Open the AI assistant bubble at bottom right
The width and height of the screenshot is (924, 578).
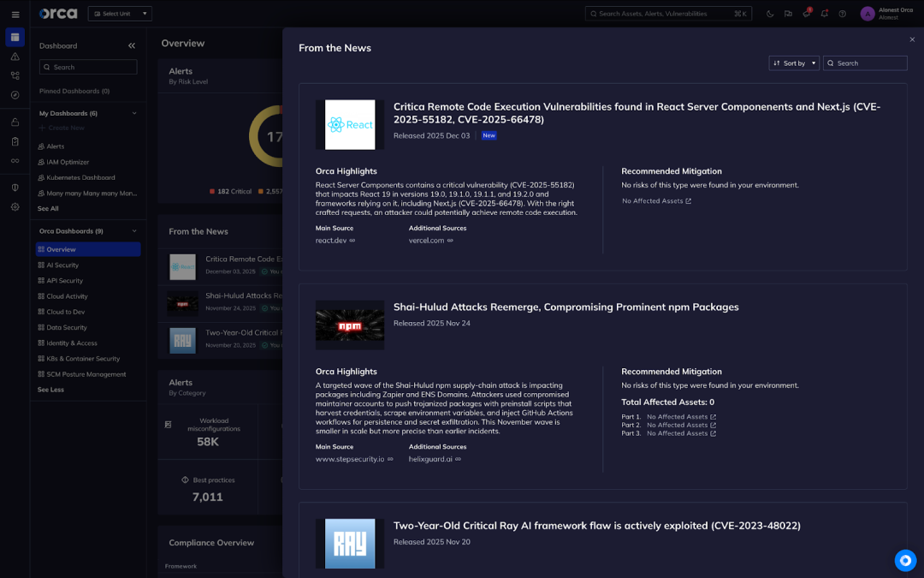[x=905, y=560]
